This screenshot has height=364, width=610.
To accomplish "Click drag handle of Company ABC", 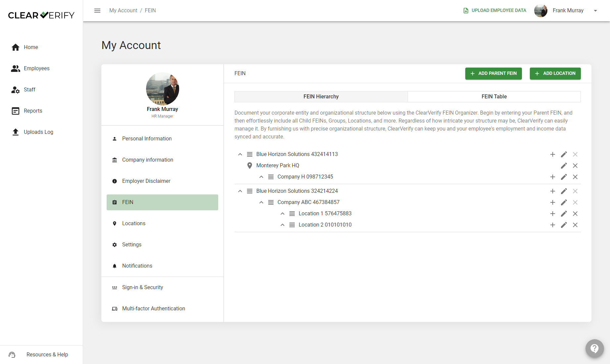I will pos(271,202).
